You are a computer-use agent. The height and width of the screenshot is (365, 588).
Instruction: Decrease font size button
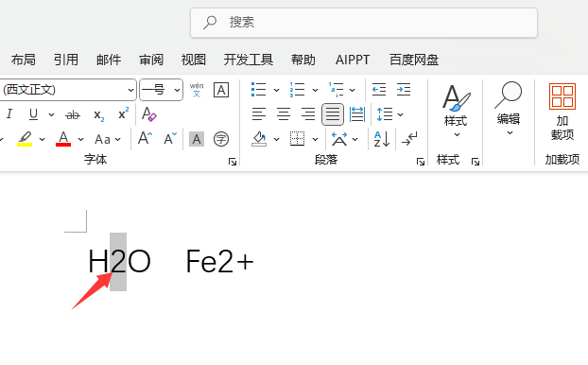(x=170, y=138)
